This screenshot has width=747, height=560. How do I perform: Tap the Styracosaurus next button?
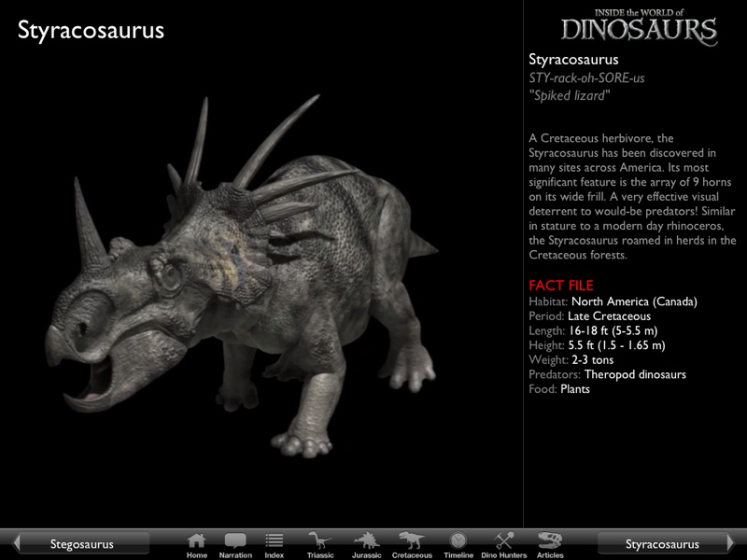[x=666, y=543]
